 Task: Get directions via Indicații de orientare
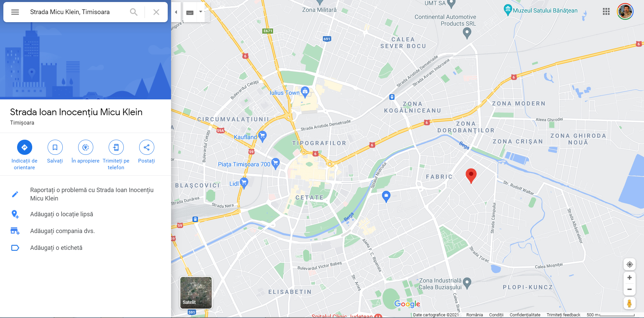24,147
